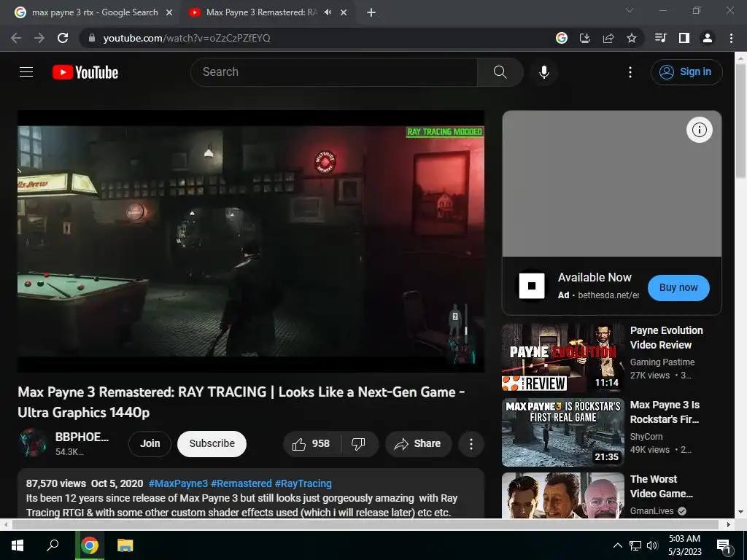The height and width of the screenshot is (560, 747).
Task: Open Payne Evolution Video Review thumbnail
Action: coord(562,357)
